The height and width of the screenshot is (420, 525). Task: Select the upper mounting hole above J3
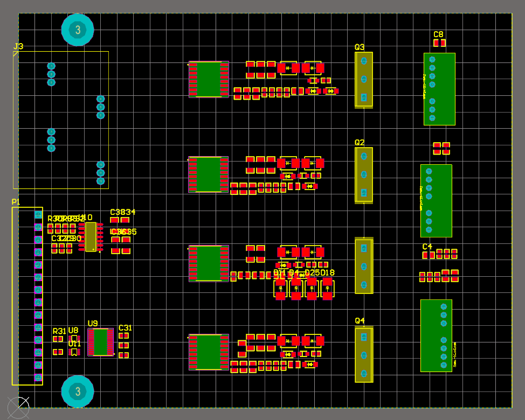tap(78, 30)
